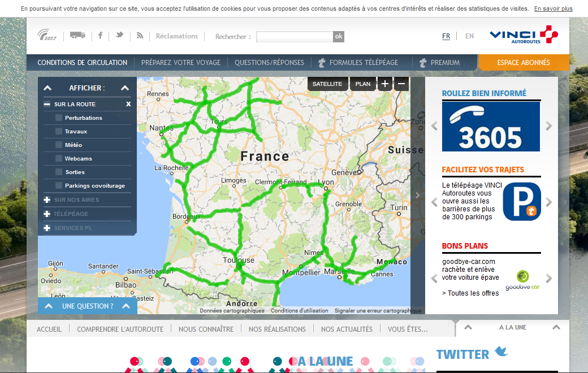Toggle A la une panel left chevron
Image resolution: width=588 pixels, height=373 pixels.
[468, 327]
